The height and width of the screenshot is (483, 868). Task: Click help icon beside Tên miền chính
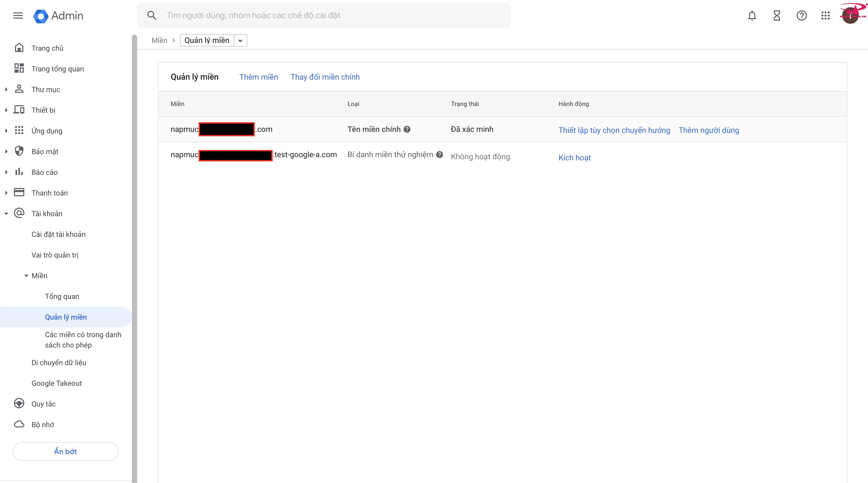pyautogui.click(x=407, y=129)
